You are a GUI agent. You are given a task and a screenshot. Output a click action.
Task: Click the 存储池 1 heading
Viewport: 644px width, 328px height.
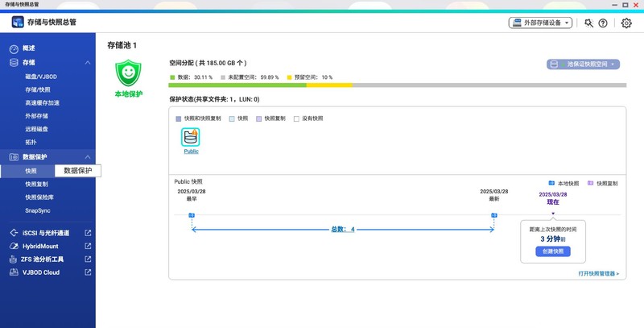click(x=122, y=45)
